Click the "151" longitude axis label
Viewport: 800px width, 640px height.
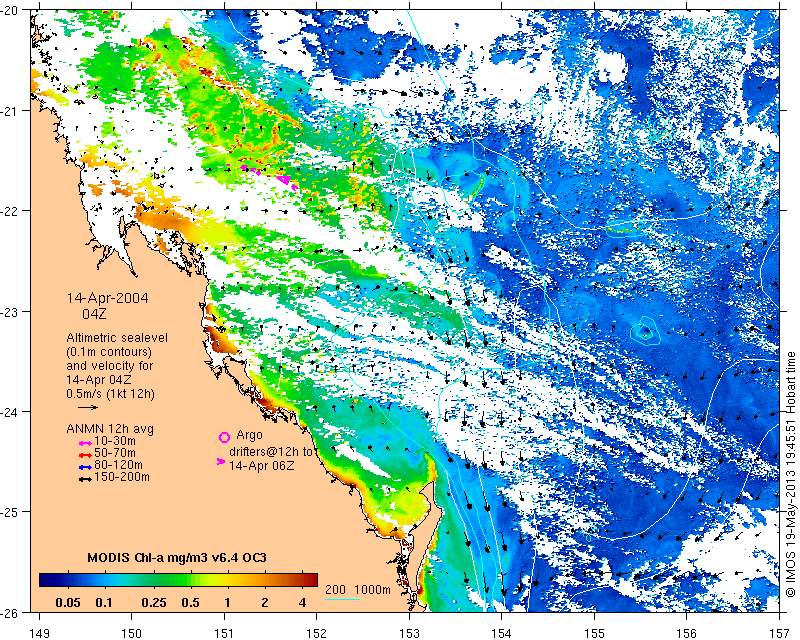pyautogui.click(x=224, y=633)
